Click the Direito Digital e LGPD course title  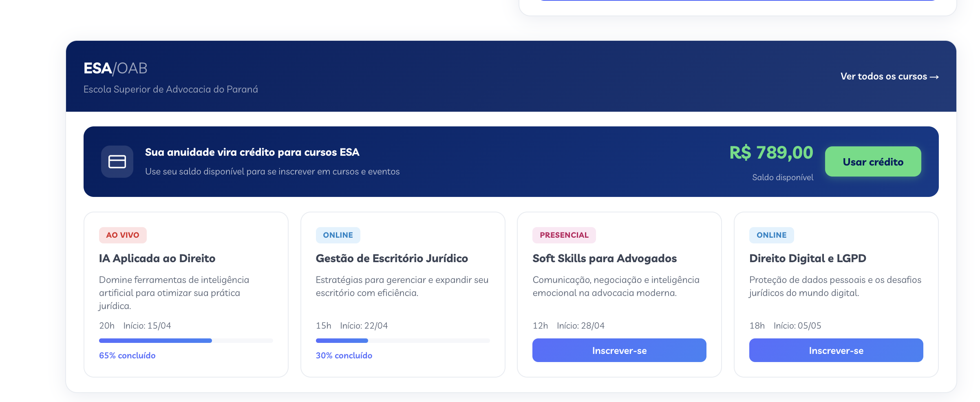(808, 258)
